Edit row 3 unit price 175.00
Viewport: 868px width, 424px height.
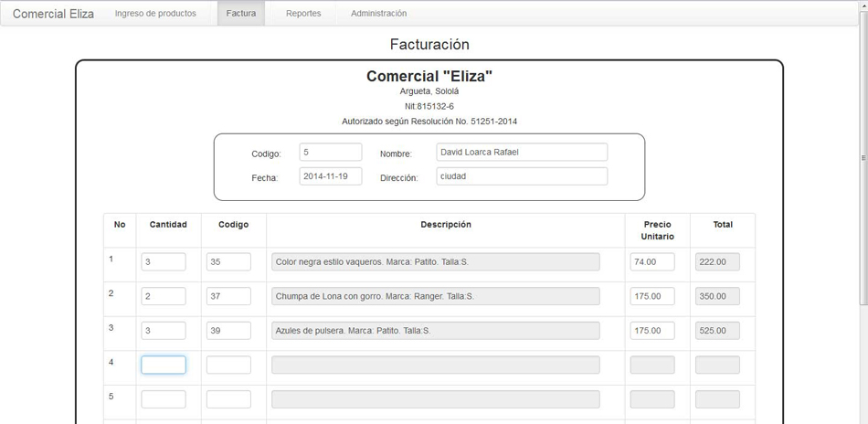[x=652, y=331]
